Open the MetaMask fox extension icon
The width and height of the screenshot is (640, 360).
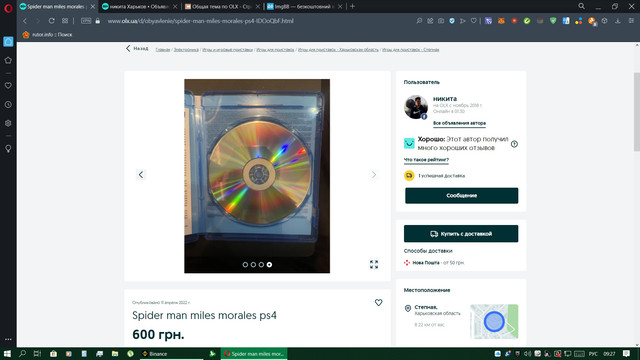(501, 21)
